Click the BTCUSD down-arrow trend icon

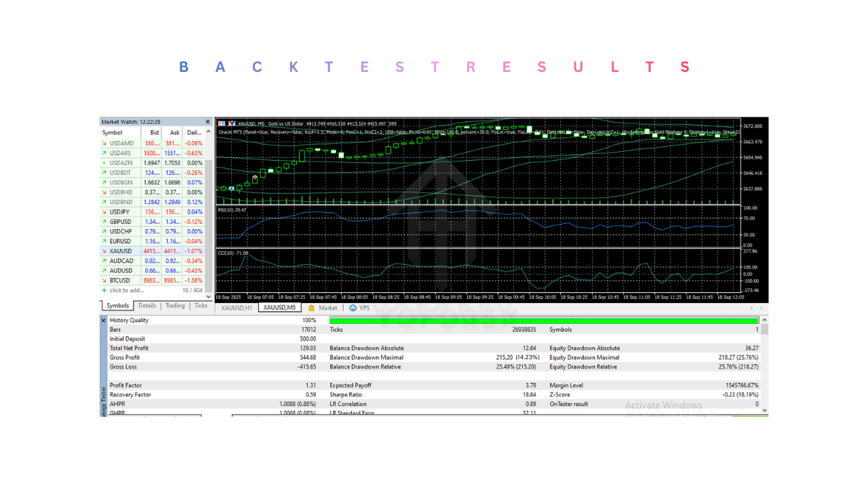click(104, 281)
